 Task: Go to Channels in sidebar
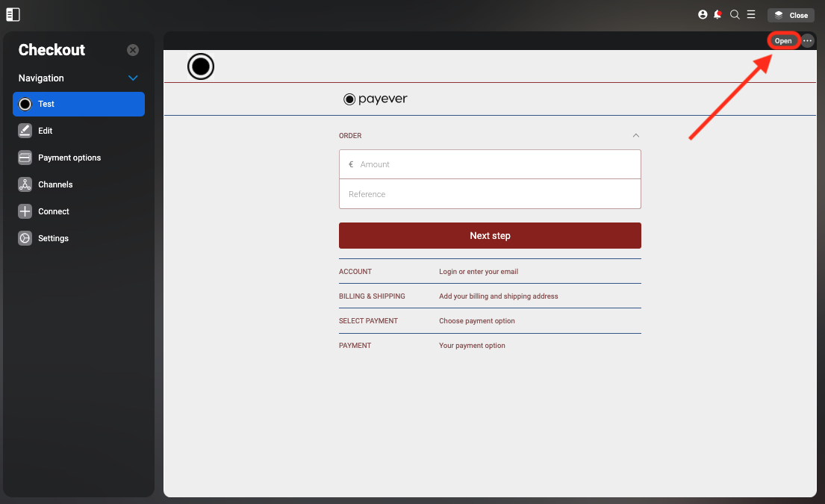(78, 184)
